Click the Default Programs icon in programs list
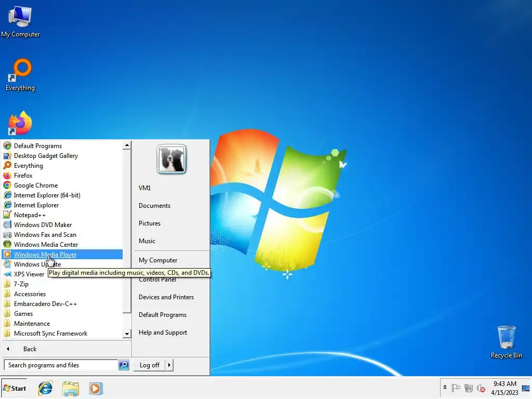The height and width of the screenshot is (399, 532). (x=7, y=146)
